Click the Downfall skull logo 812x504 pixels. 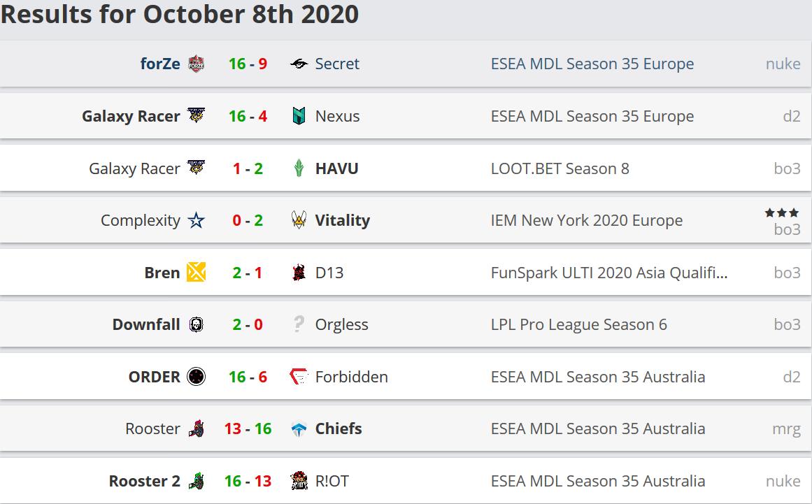click(x=197, y=325)
